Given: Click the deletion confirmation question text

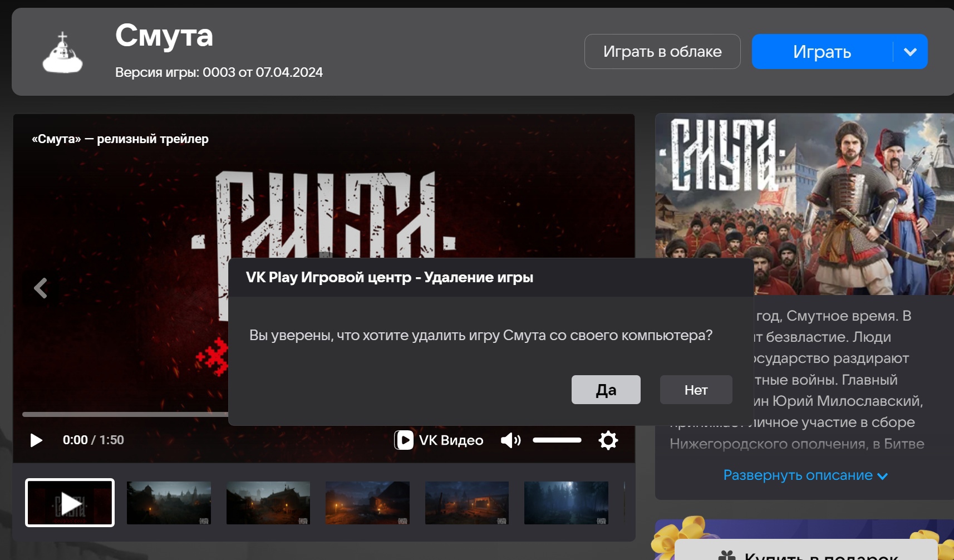Looking at the screenshot, I should click(x=481, y=336).
